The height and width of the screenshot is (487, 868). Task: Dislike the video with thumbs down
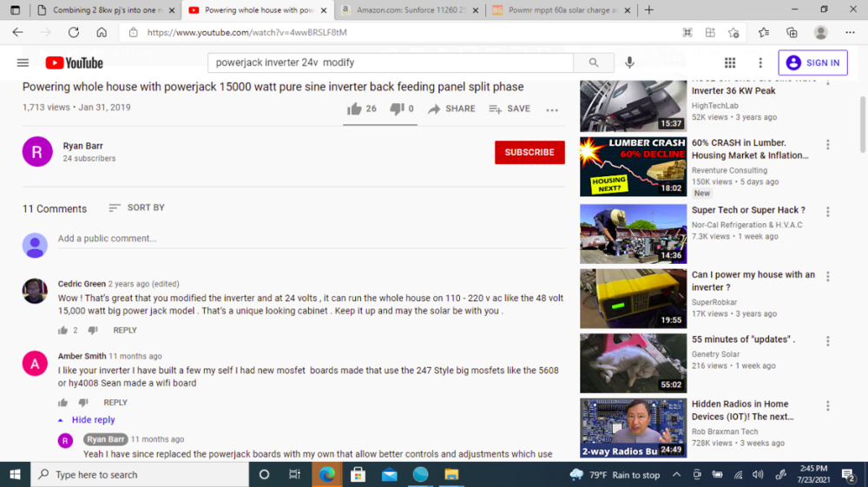pyautogui.click(x=397, y=109)
